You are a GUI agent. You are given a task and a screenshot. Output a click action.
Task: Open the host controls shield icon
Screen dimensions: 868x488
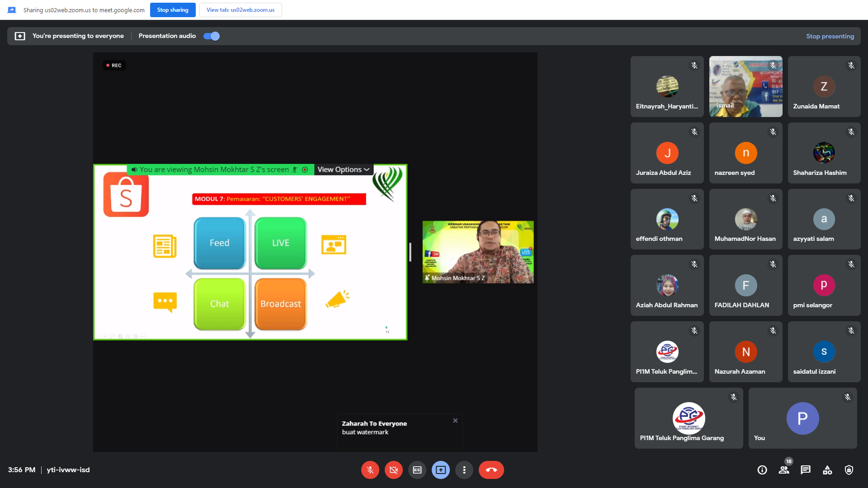(x=849, y=470)
